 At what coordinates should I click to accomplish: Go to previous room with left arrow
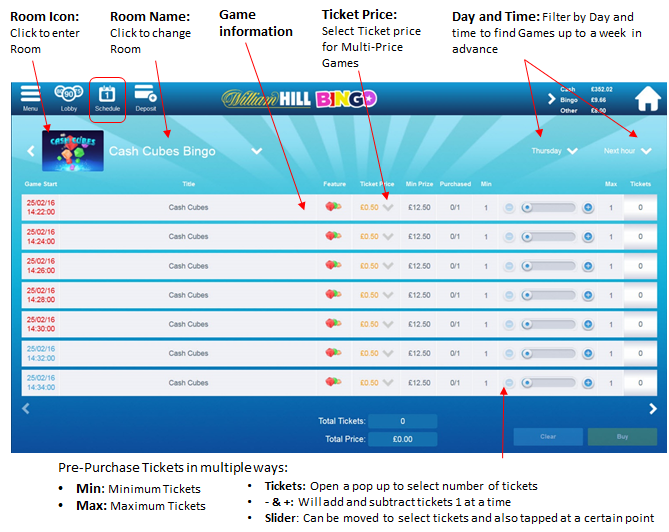click(x=31, y=151)
